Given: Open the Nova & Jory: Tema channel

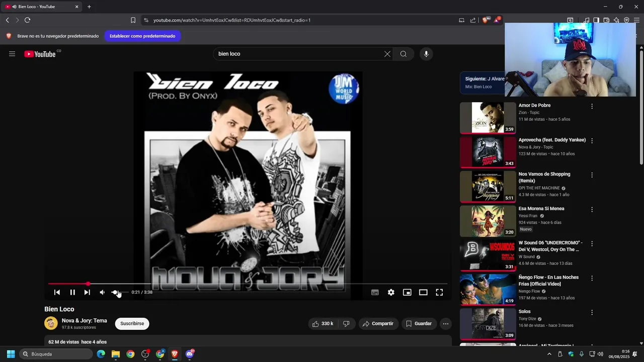Looking at the screenshot, I should (85, 320).
